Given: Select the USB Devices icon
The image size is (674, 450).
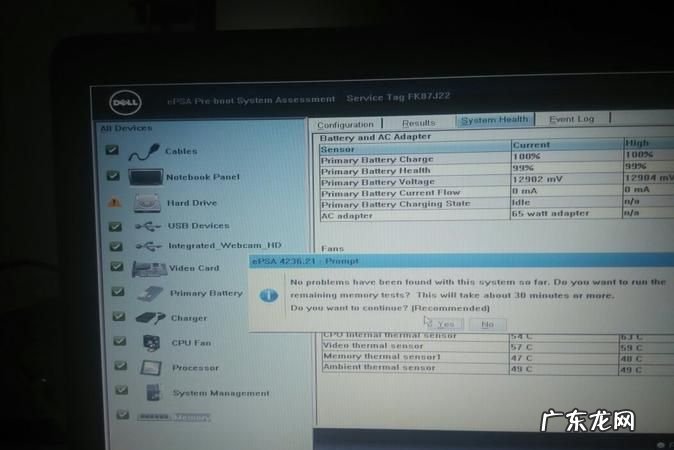Looking at the screenshot, I should [x=148, y=226].
